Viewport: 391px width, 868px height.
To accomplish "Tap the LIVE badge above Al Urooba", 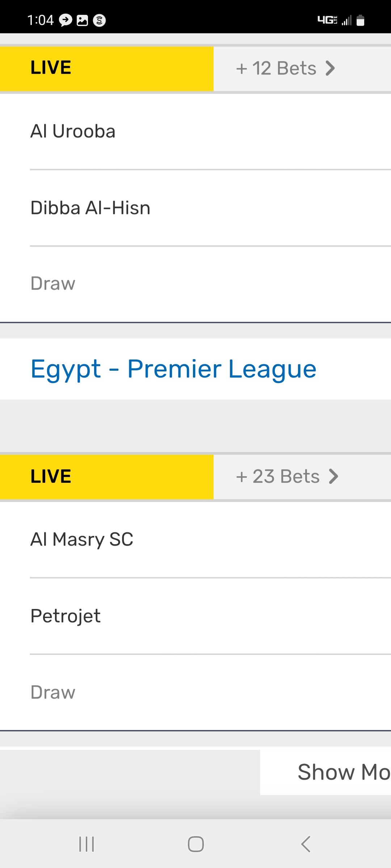I will pos(51,68).
